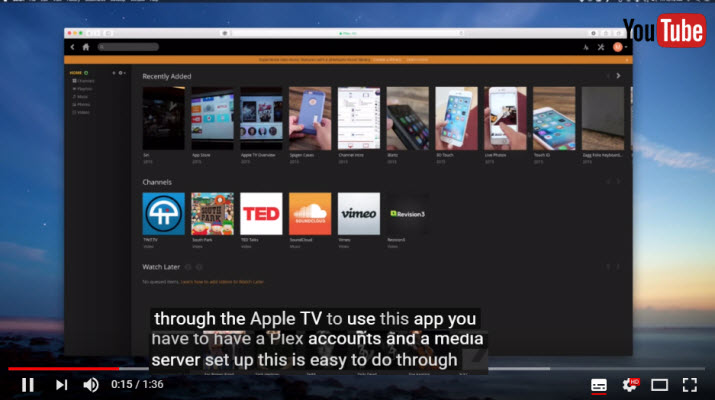
Task: Open the Plex user avatar menu
Action: click(619, 47)
